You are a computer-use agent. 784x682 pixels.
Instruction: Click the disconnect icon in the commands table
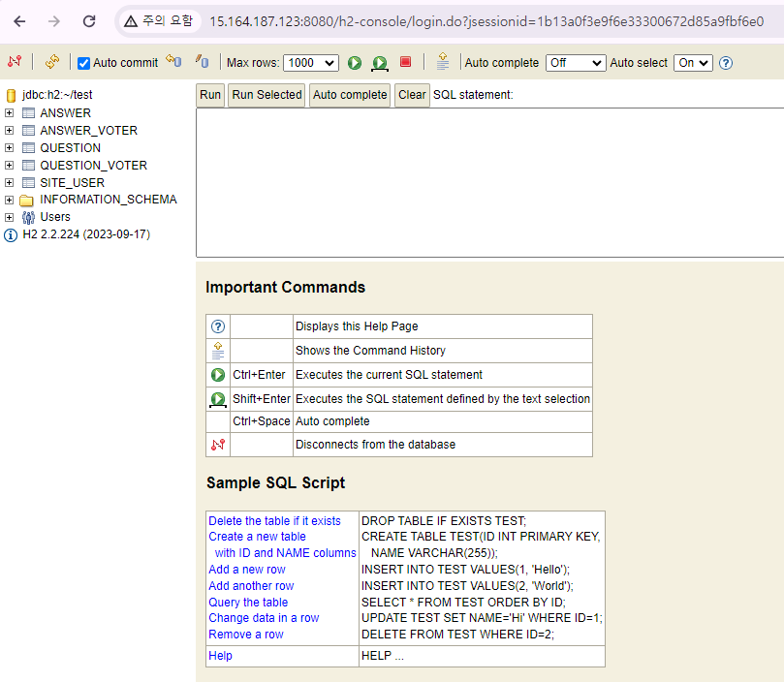click(217, 445)
